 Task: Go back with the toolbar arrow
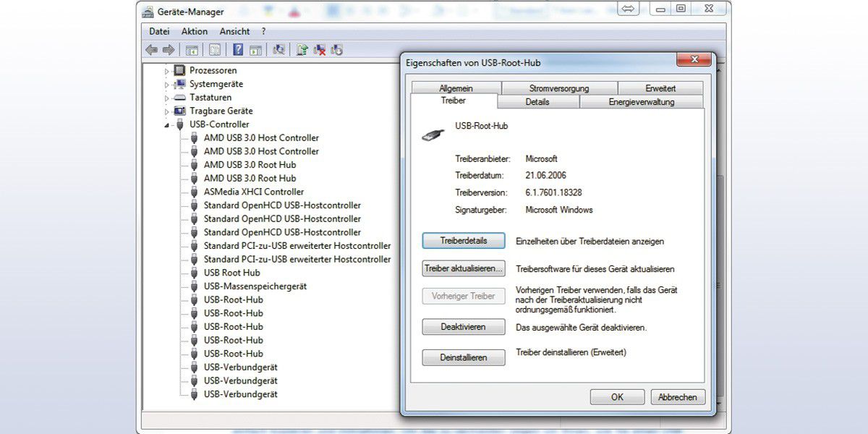pyautogui.click(x=151, y=50)
